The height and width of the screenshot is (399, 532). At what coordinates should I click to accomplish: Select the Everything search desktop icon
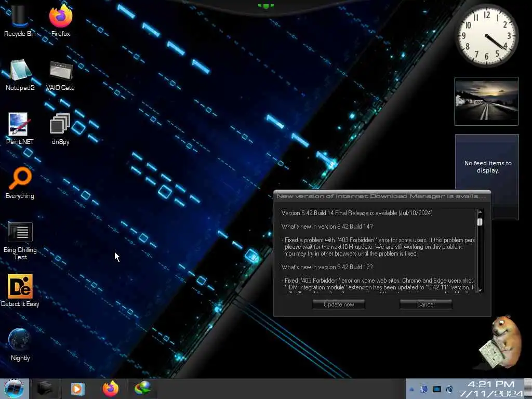pyautogui.click(x=20, y=183)
